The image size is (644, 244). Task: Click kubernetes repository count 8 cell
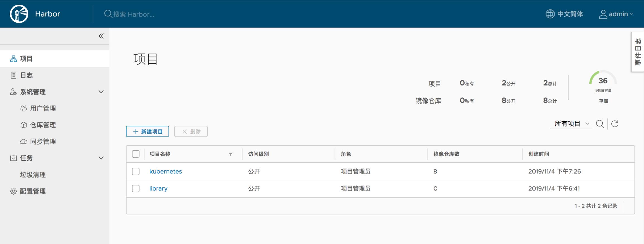pyautogui.click(x=435, y=172)
